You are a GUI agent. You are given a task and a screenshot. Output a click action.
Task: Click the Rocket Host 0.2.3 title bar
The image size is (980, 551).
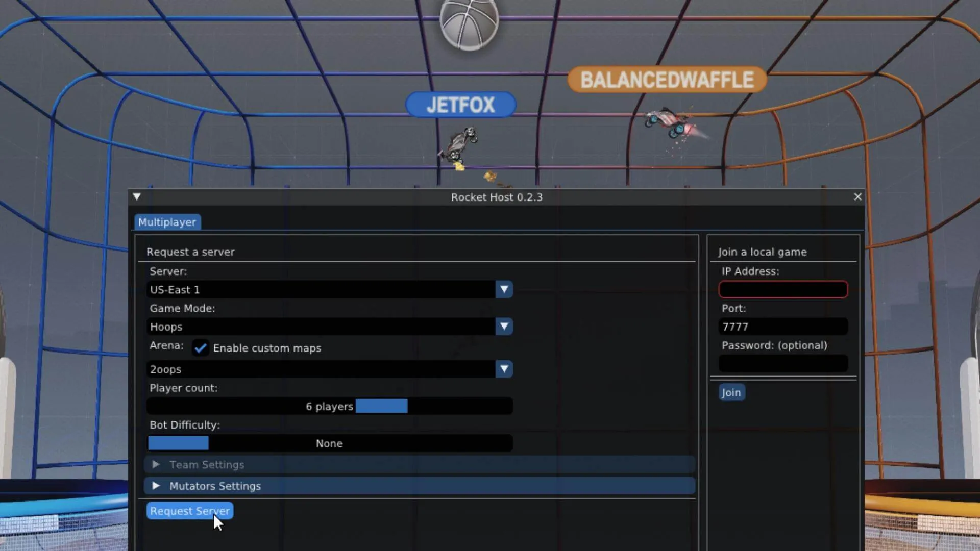tap(496, 197)
